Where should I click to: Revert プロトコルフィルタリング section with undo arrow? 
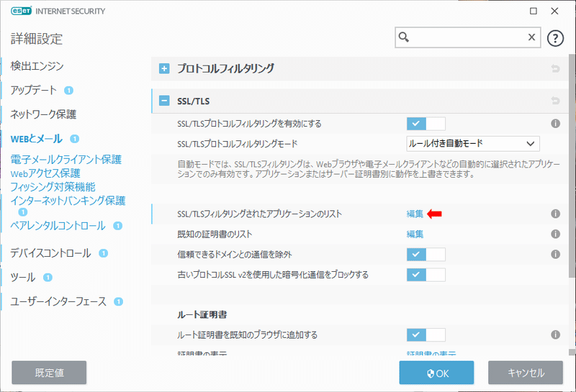click(x=555, y=68)
